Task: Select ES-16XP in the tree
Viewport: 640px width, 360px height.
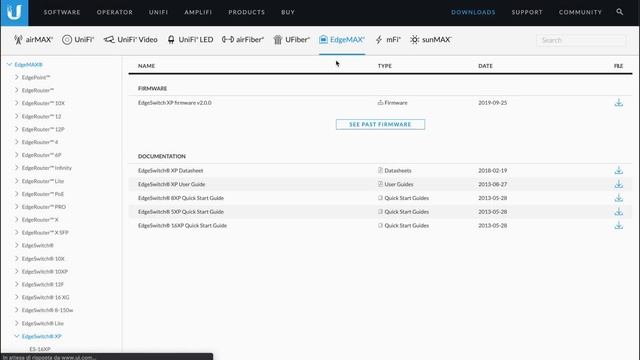Action: (40, 349)
